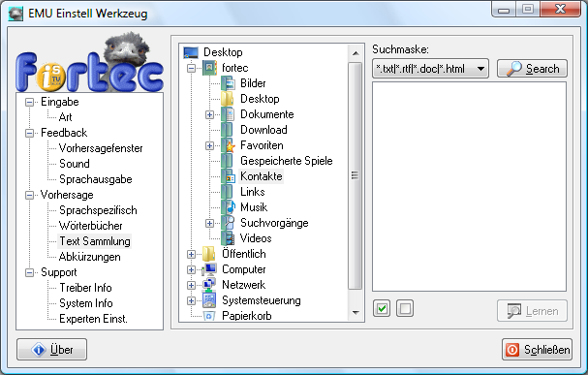Click the Systemsteuerung control panel icon
588x375 pixels.
click(209, 300)
